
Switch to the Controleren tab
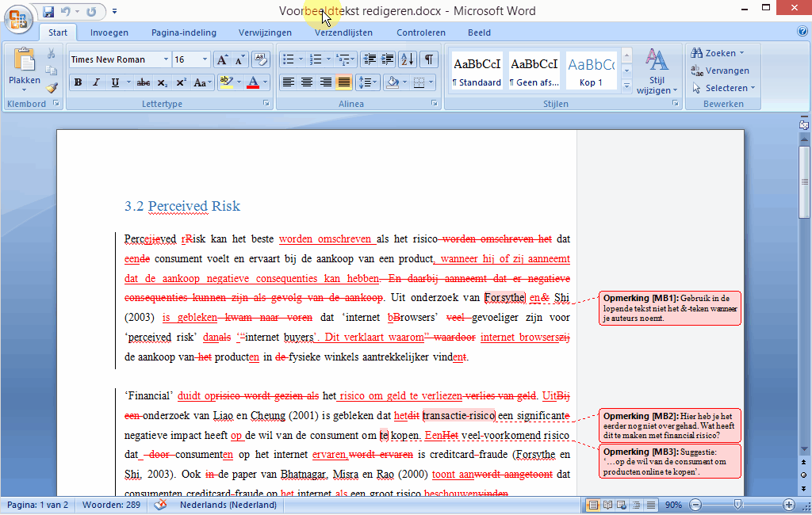tap(421, 32)
